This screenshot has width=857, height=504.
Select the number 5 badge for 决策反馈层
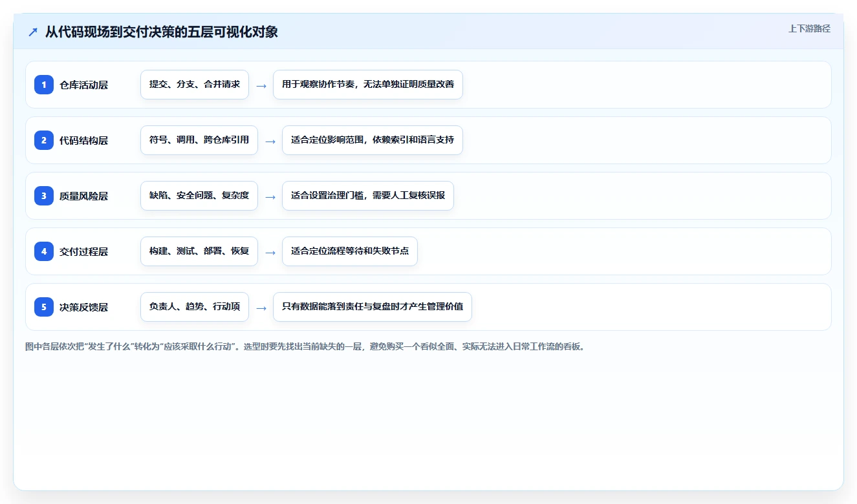click(x=44, y=307)
